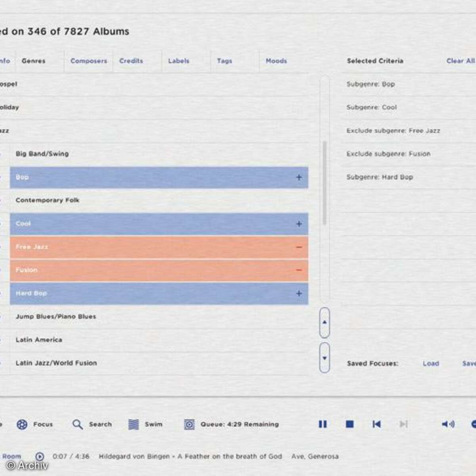Image resolution: width=476 pixels, height=476 pixels.
Task: Stop playback with the square button
Action: tap(349, 424)
